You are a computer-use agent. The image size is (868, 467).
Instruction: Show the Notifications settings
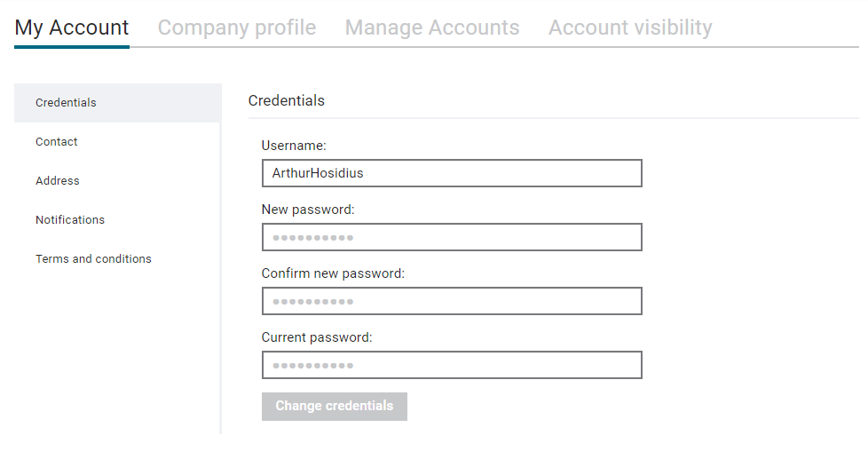pyautogui.click(x=70, y=220)
